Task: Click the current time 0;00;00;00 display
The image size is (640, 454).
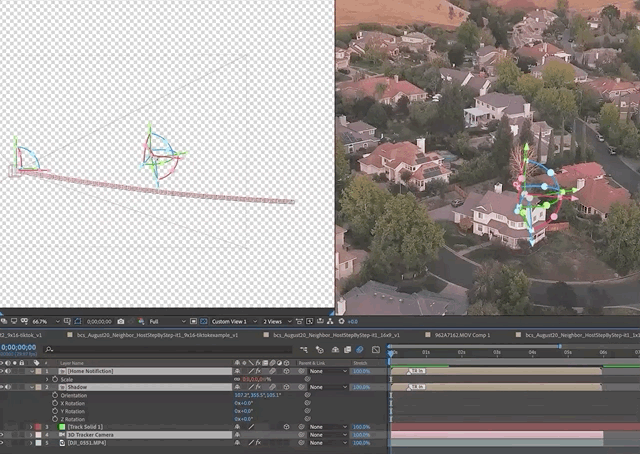Action: tap(18, 347)
